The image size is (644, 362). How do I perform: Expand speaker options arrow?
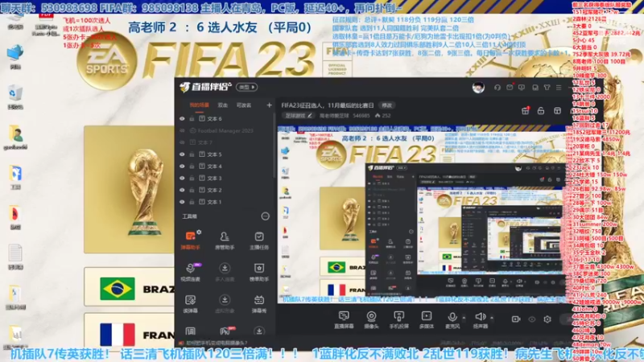click(492, 318)
